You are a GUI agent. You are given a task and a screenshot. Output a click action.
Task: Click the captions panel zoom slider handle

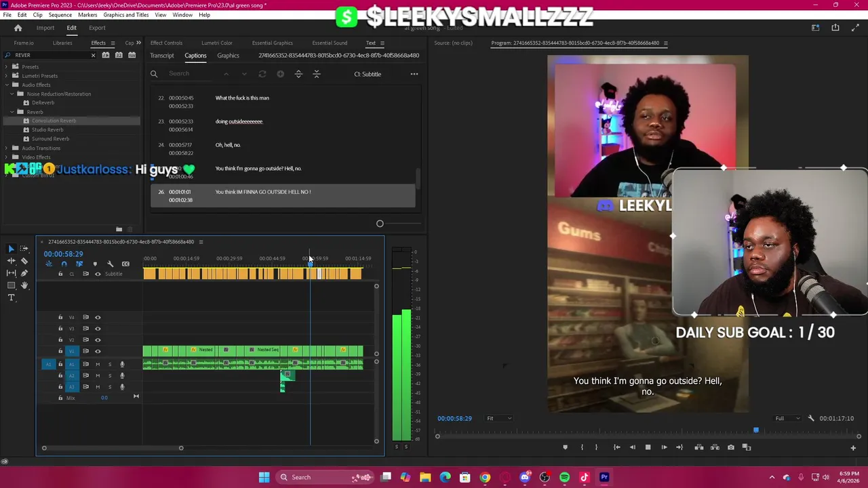pos(380,224)
